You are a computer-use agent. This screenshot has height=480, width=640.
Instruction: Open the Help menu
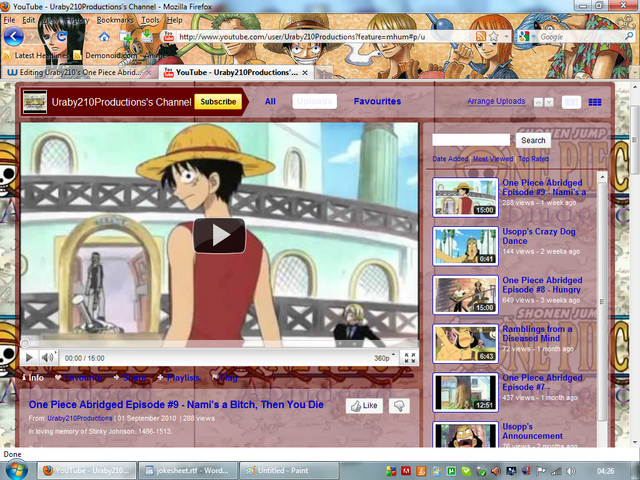click(175, 20)
